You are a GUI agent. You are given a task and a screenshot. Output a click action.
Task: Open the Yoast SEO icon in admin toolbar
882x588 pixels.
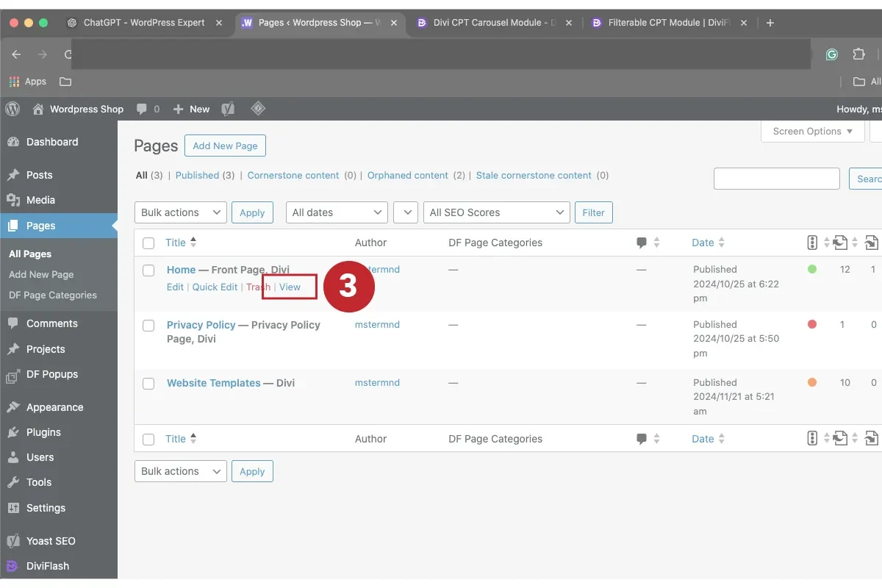click(x=228, y=109)
